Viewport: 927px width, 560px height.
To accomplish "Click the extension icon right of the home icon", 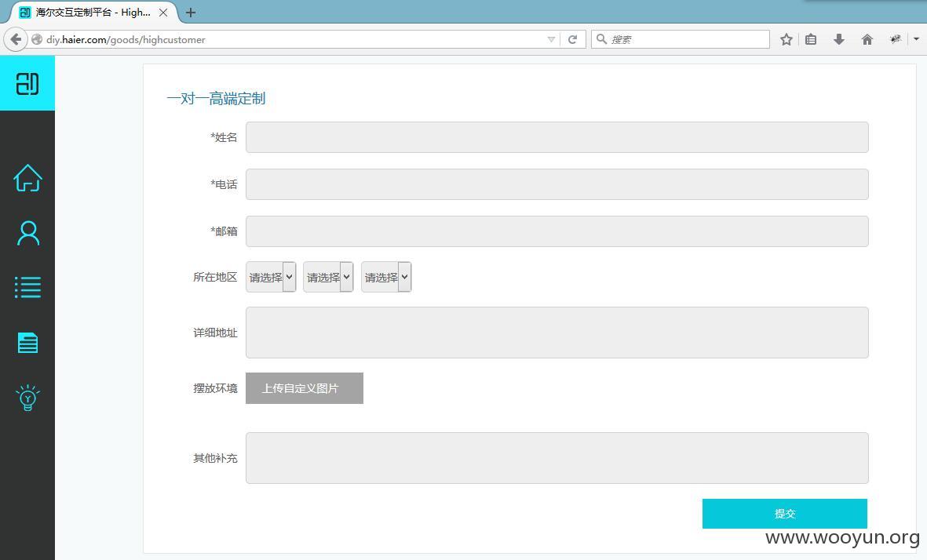I will tap(895, 39).
